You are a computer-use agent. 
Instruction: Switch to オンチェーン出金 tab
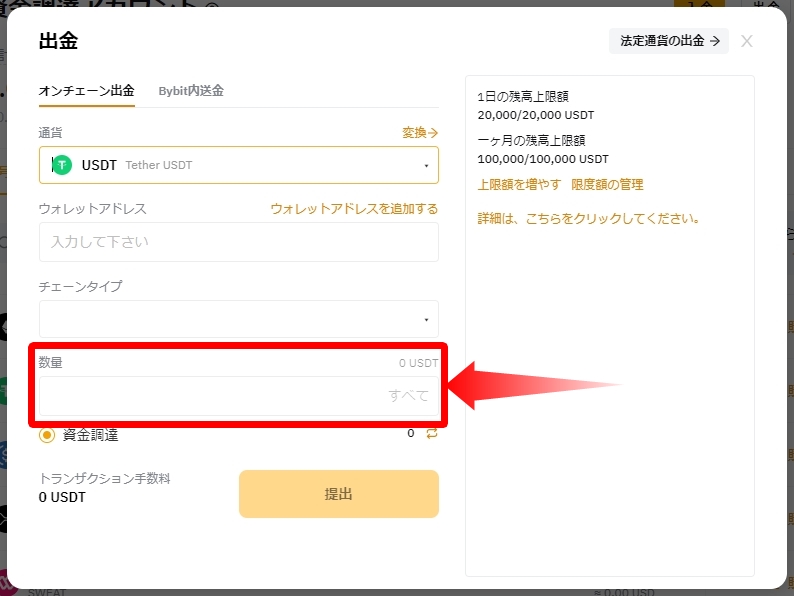coord(87,91)
